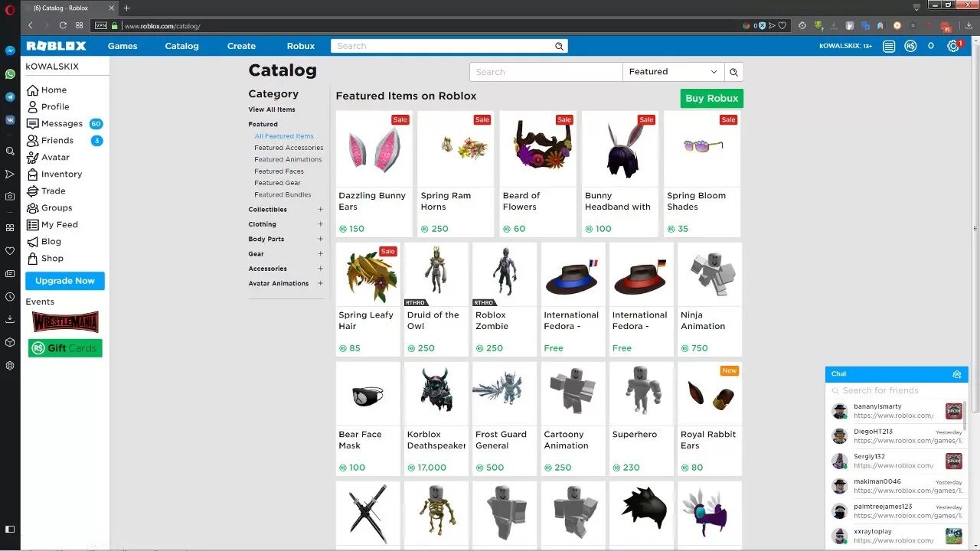Image resolution: width=980 pixels, height=551 pixels.
Task: Select Featured Accessories link
Action: coord(289,148)
